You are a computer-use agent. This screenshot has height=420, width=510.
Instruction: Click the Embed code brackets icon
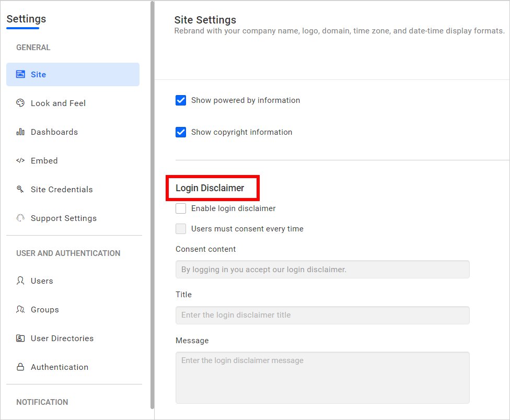(20, 160)
